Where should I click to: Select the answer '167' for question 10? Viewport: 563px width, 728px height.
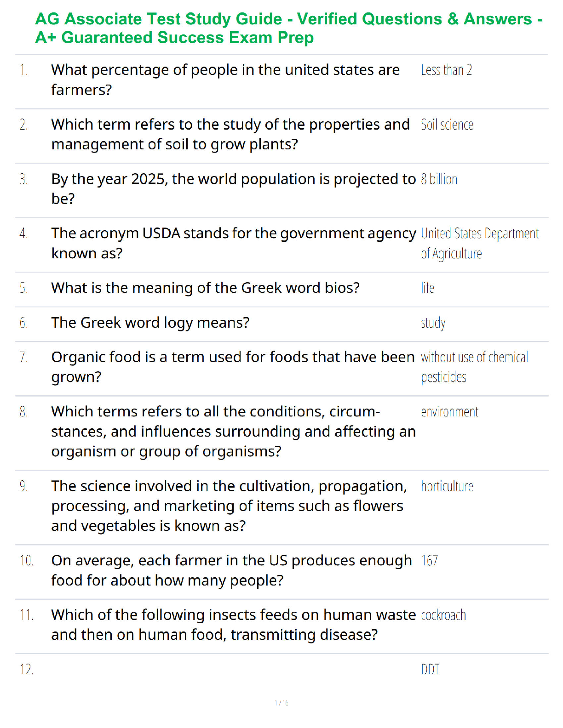pos(430,561)
